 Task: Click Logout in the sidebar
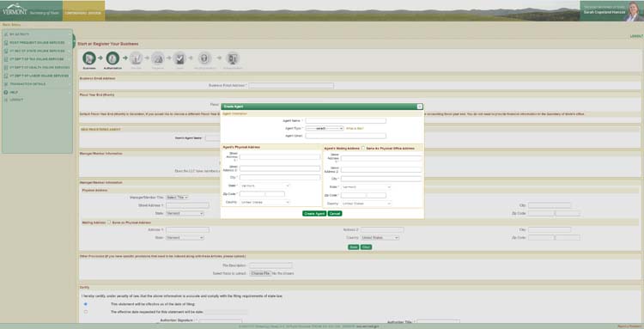[x=16, y=100]
